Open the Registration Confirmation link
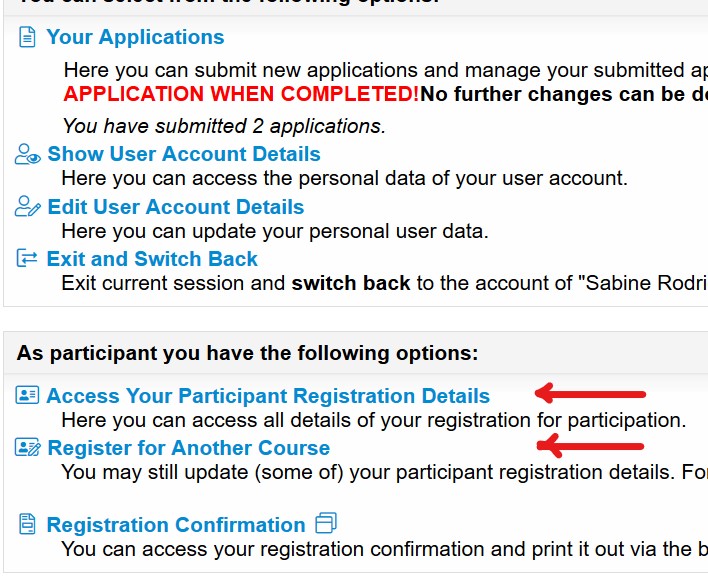The image size is (708, 587). pyautogui.click(x=176, y=525)
